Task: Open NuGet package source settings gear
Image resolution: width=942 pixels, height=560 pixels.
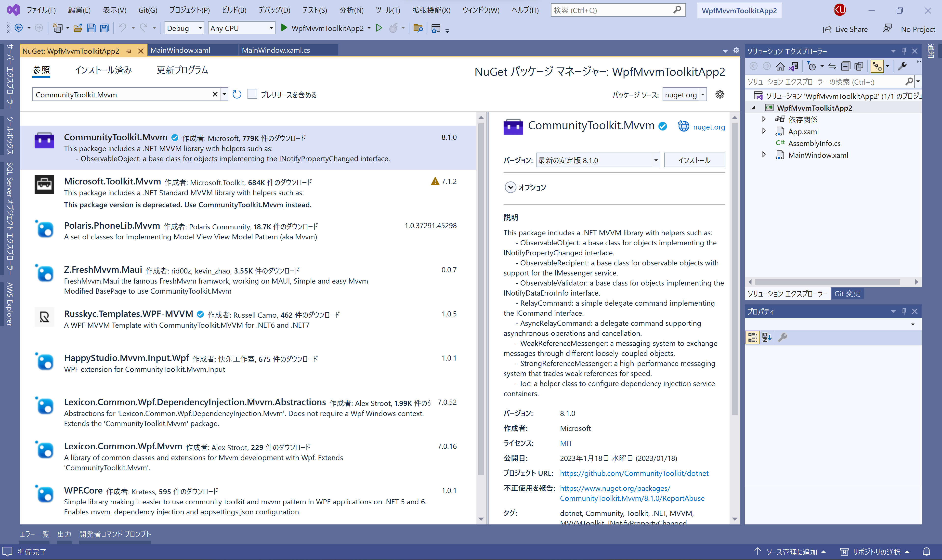Action: (x=720, y=94)
